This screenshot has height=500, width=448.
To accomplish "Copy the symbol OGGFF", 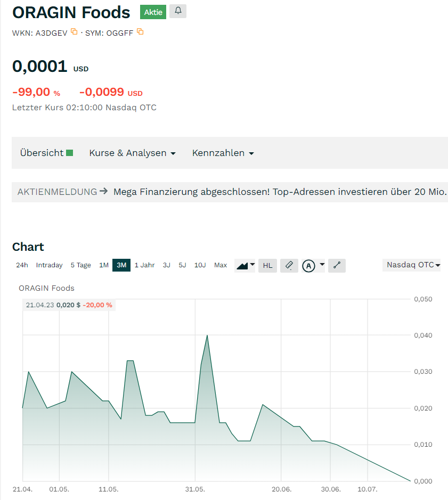I will (x=140, y=32).
